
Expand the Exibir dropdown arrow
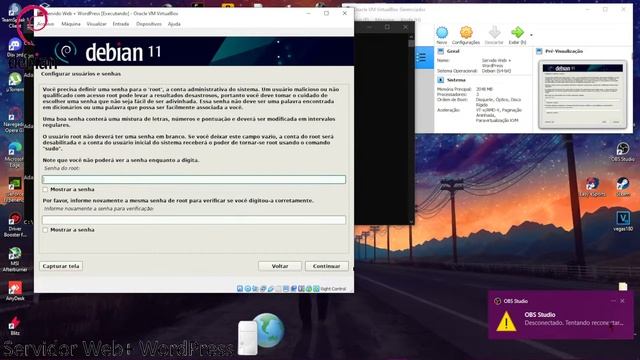(531, 35)
